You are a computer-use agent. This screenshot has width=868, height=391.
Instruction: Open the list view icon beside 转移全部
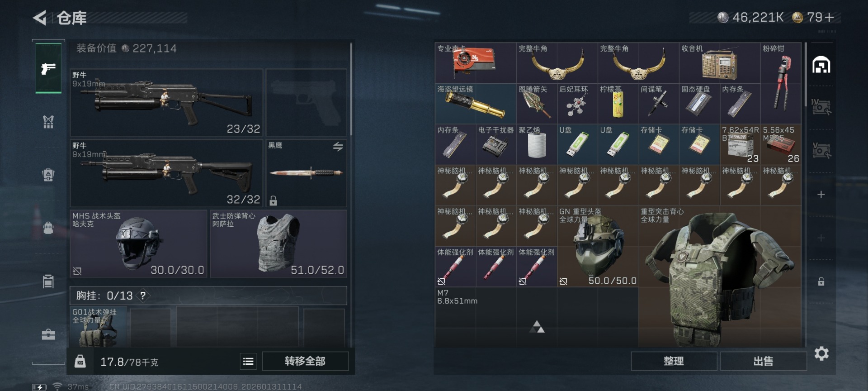(248, 361)
